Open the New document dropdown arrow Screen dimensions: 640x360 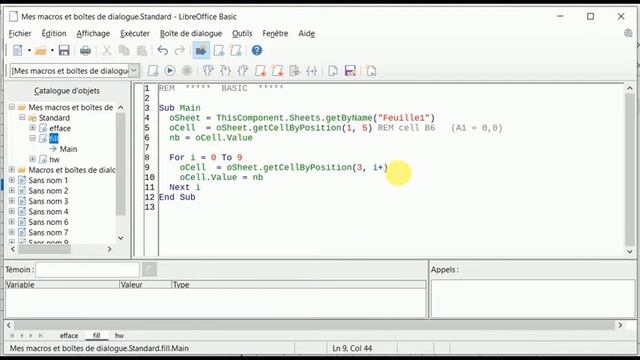pos(29,51)
